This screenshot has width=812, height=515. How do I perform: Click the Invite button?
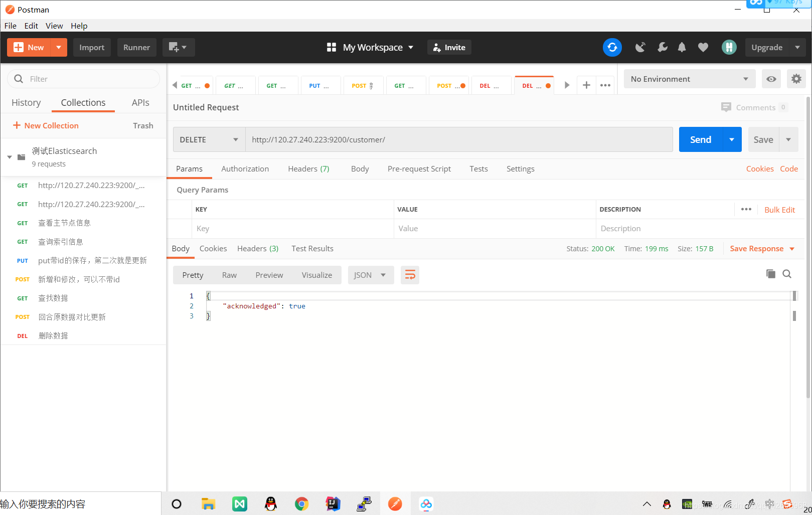[449, 47]
